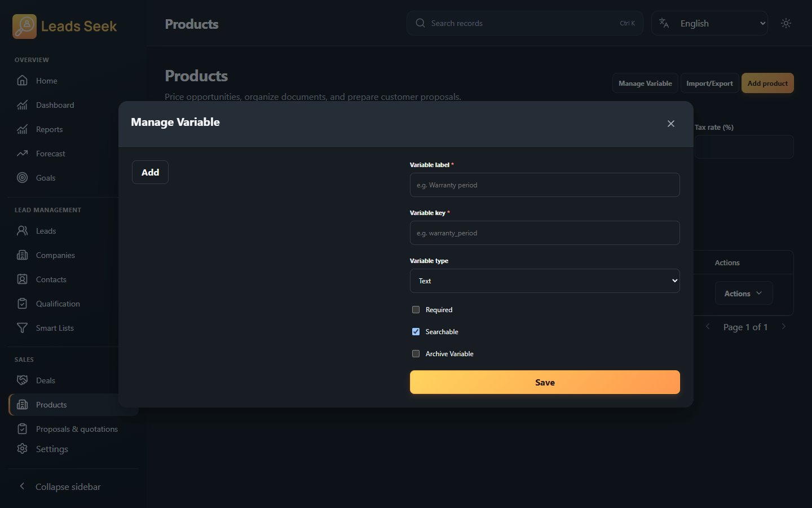Open Dashboard chart icon in sidebar
This screenshot has width=812, height=508.
coord(22,105)
